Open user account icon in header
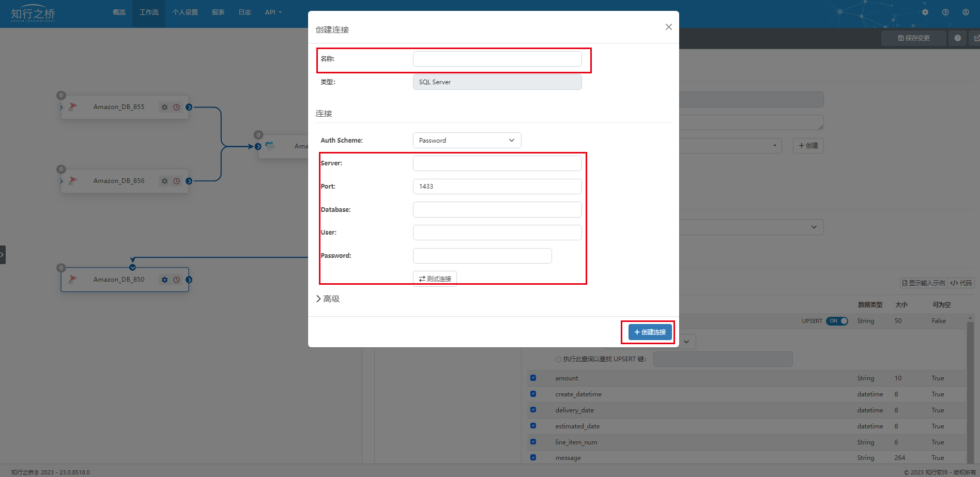The image size is (980, 477). click(x=966, y=12)
